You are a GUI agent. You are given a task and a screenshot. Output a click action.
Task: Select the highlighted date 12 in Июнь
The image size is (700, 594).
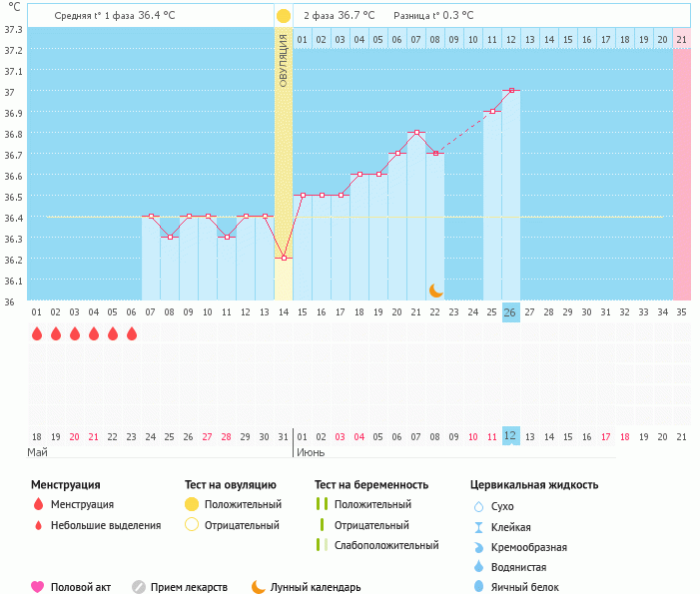(x=510, y=436)
